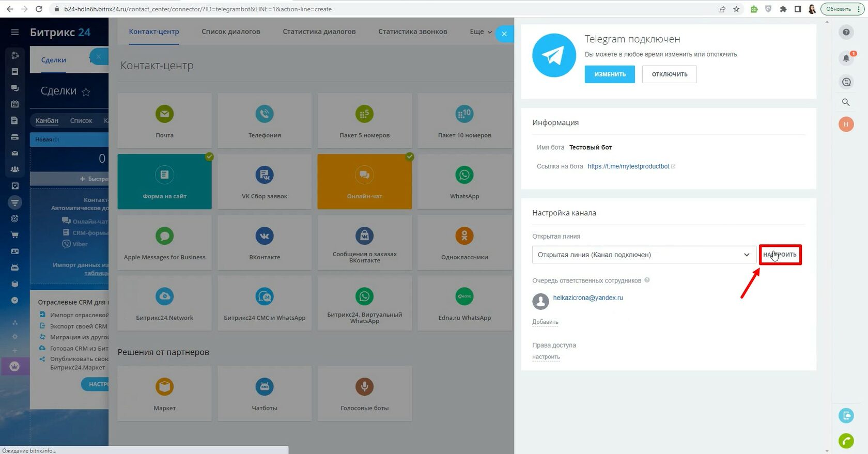Open helkazicrona@yandex.ru employee link
Viewport: 868px width, 454px height.
(588, 298)
